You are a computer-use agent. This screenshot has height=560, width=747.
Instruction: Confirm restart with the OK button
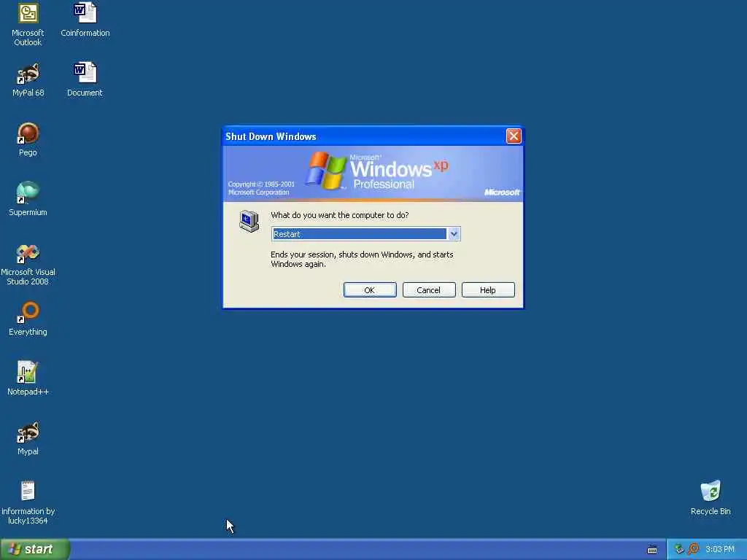[370, 290]
